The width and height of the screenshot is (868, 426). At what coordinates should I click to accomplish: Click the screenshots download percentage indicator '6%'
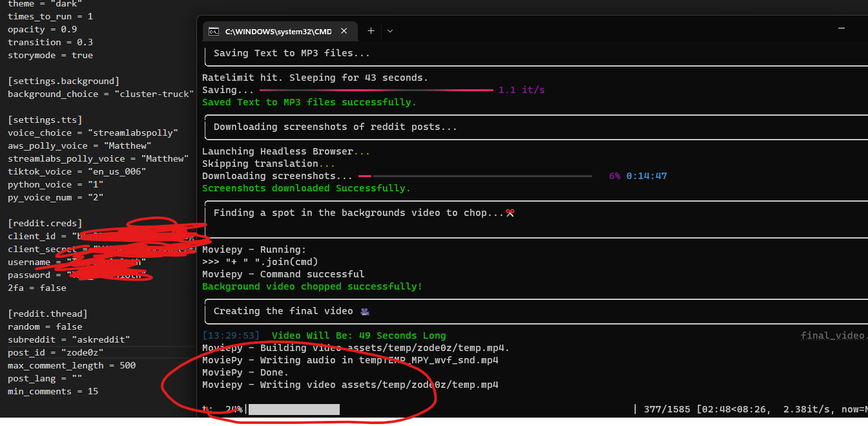(x=614, y=175)
